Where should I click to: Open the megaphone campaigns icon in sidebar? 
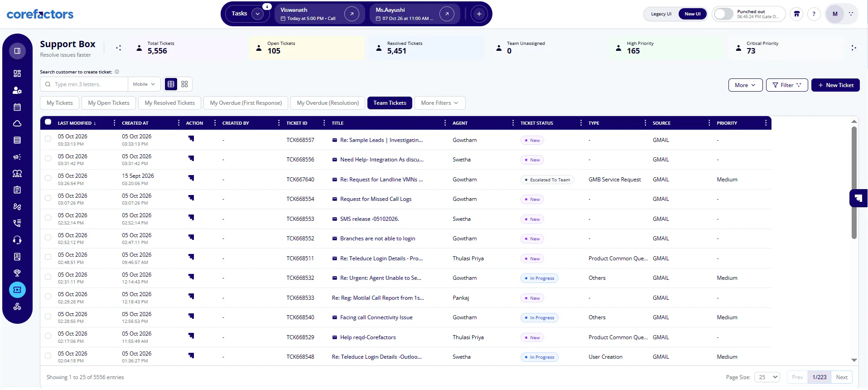click(17, 157)
